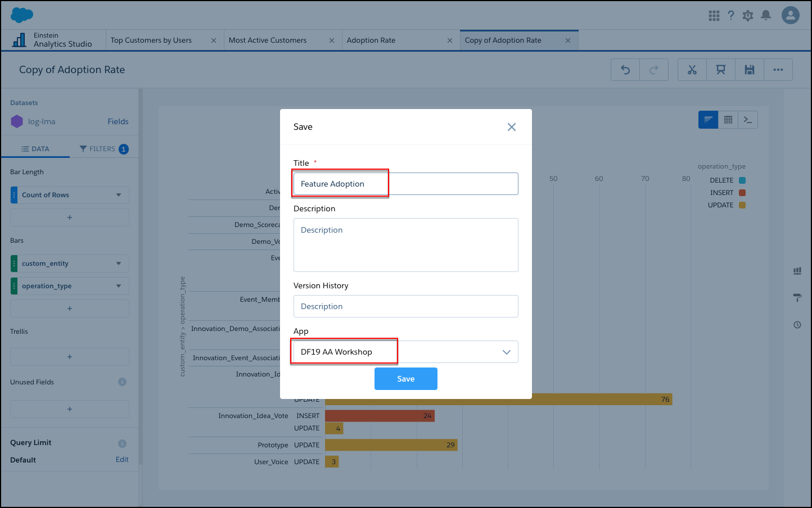This screenshot has height=508, width=812.
Task: Open the operation_type grouping dropdown
Action: [119, 286]
